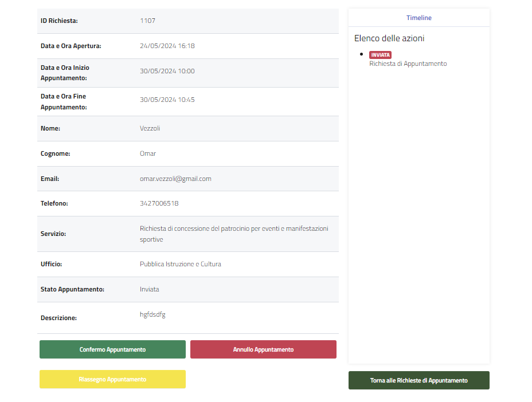Go back via Torna alle Richieste di Appuntamento
Screen dimensions: 532x402
tap(418, 380)
